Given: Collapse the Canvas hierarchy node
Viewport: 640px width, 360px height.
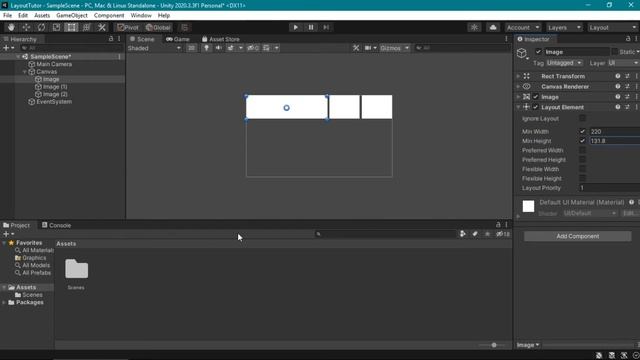Looking at the screenshot, I should pos(24,72).
